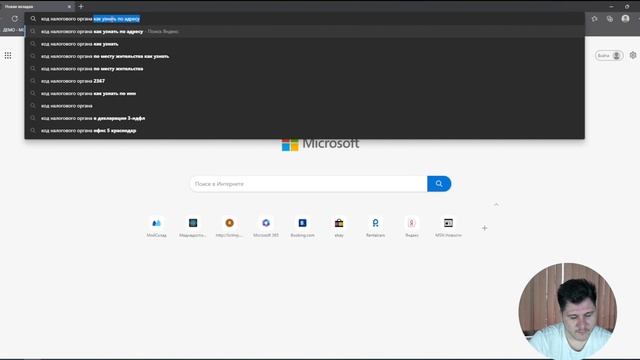This screenshot has height=360, width=640.
Task: Open the MSN Новости quick link
Action: pyautogui.click(x=448, y=227)
